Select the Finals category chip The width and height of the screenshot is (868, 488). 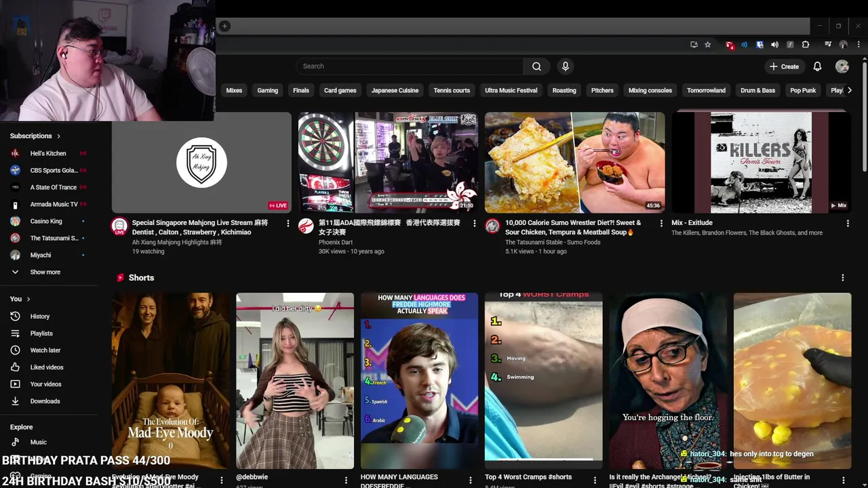click(x=301, y=90)
